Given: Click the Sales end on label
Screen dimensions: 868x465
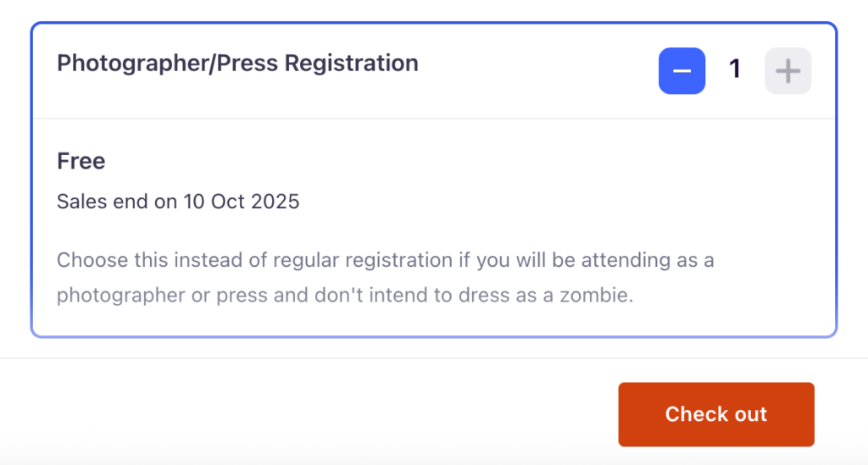Looking at the screenshot, I should (117, 202).
